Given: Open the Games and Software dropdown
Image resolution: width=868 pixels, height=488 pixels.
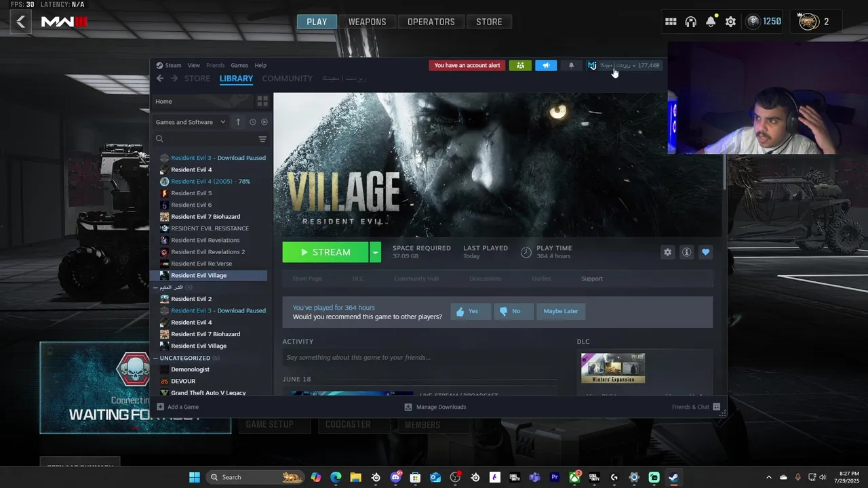Looking at the screenshot, I should pyautogui.click(x=190, y=122).
